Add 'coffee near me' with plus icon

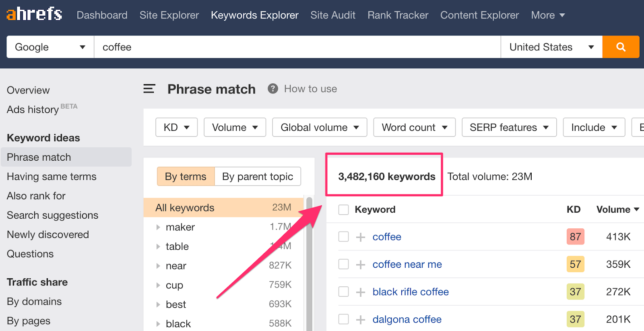(x=361, y=265)
